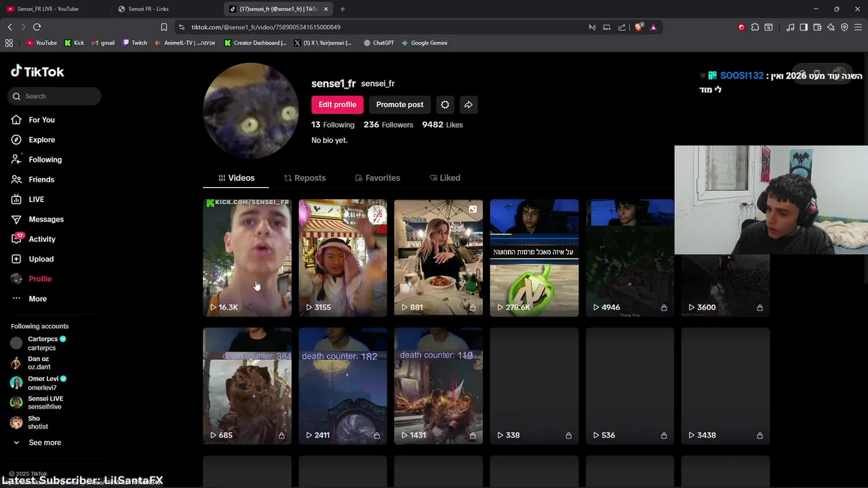This screenshot has height=488, width=868.
Task: Toggle the browser sidebar panel icon
Action: (x=804, y=27)
